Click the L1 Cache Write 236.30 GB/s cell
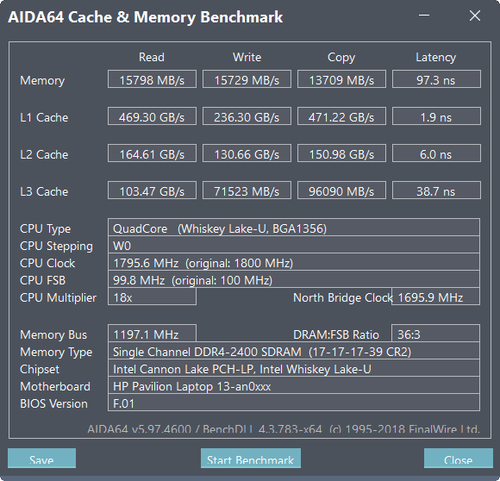This screenshot has width=500, height=481. coord(247,116)
